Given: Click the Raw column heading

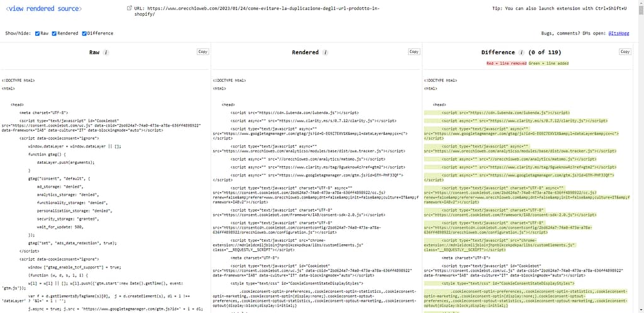Looking at the screenshot, I should click(94, 53).
